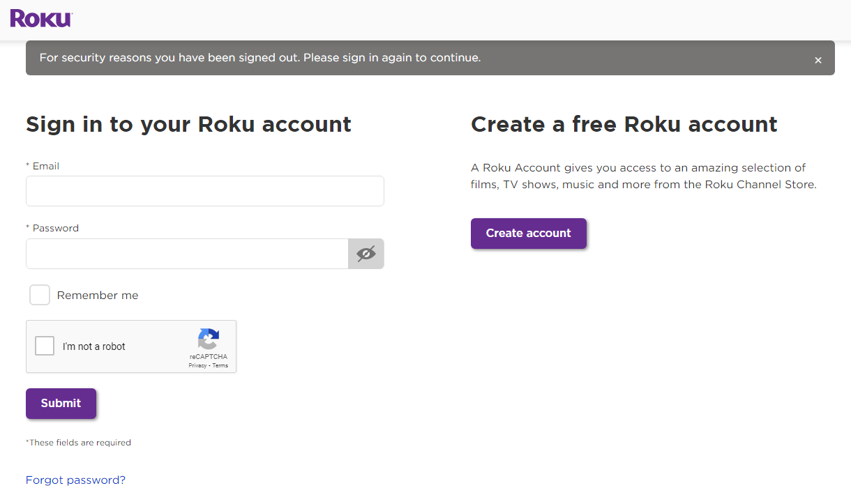
Task: Select the Sign in to your Roku account heading
Action: coord(188,124)
